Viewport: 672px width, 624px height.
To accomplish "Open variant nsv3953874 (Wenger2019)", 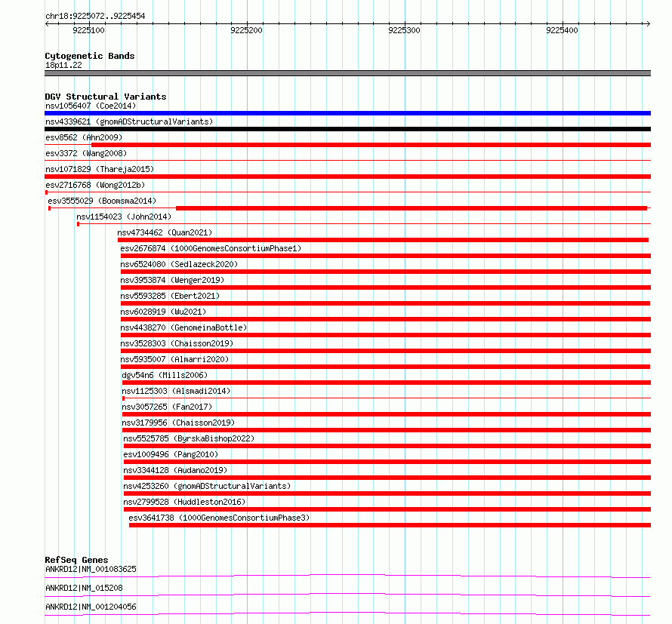I will (172, 280).
